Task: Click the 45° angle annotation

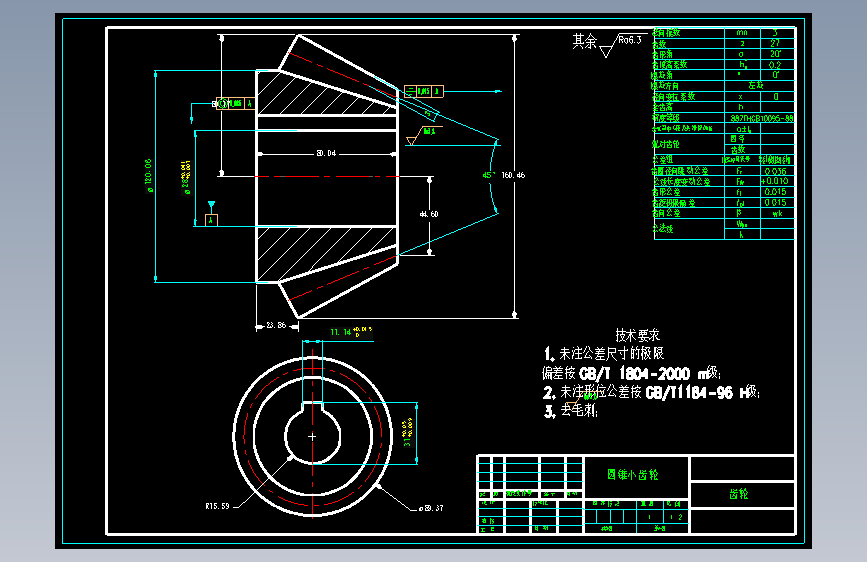Action: [488, 175]
